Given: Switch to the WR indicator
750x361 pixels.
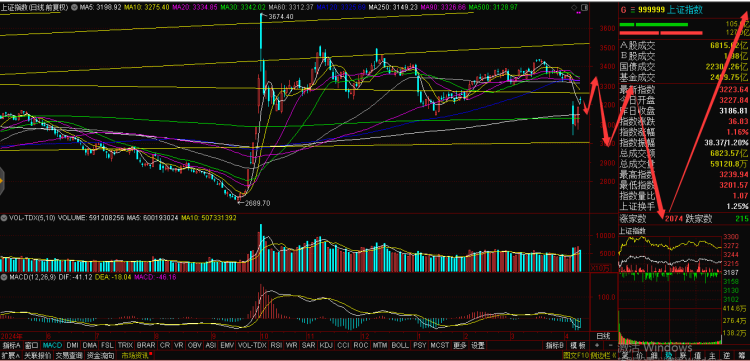Looking at the screenshot, I should click(x=292, y=345).
